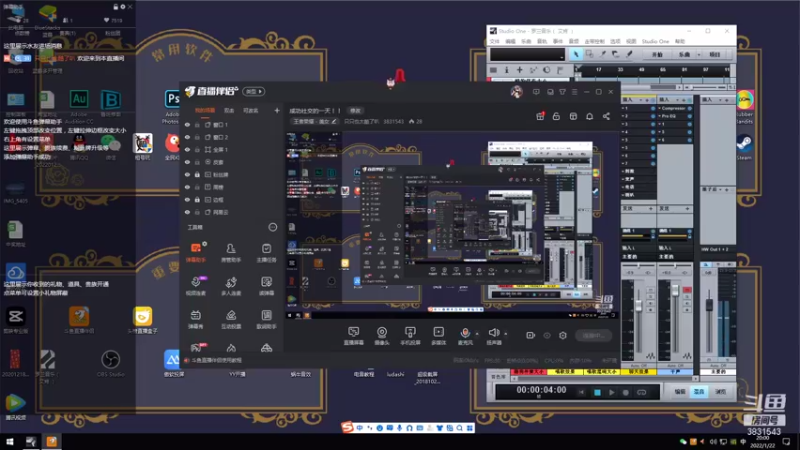
Task: Click the mode pill beside the 直播伴侣 logo
Action: (x=254, y=91)
